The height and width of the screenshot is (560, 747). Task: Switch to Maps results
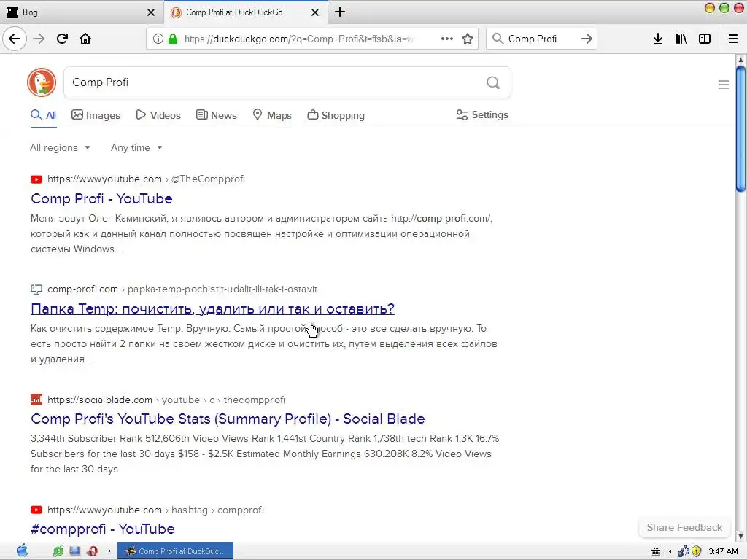tap(272, 115)
